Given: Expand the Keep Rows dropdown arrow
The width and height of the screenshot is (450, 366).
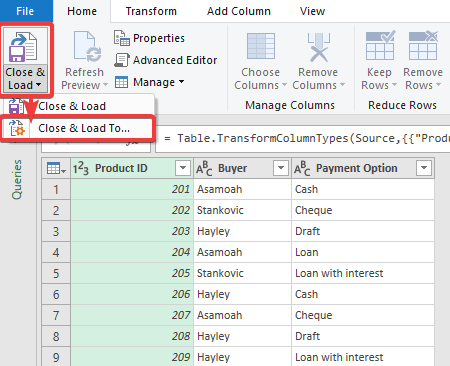Looking at the screenshot, I should click(394, 85).
